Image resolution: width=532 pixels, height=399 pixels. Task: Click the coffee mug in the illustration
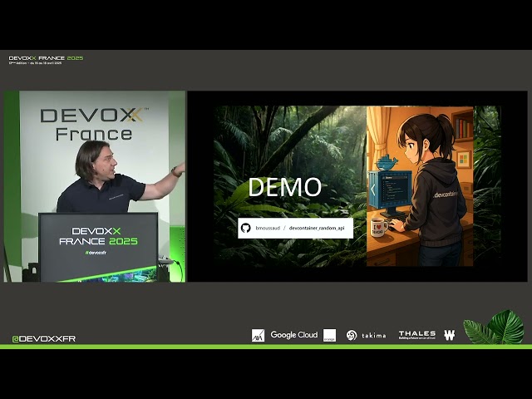click(x=379, y=227)
